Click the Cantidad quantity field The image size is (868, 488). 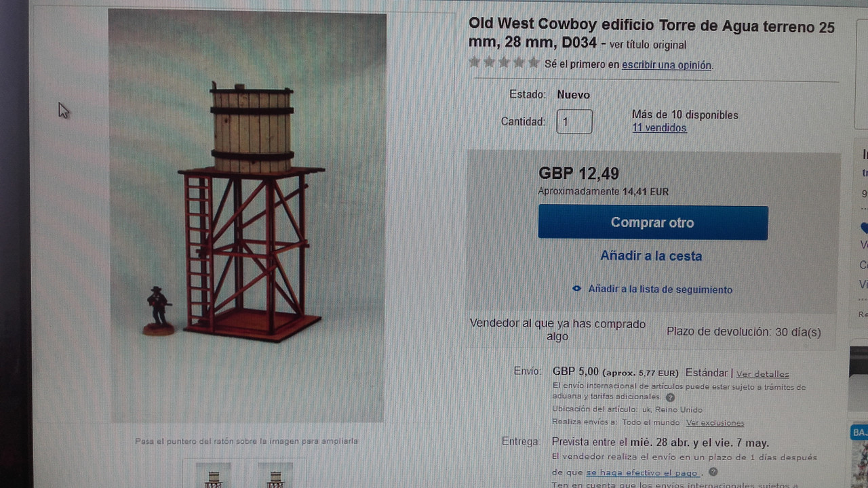574,122
